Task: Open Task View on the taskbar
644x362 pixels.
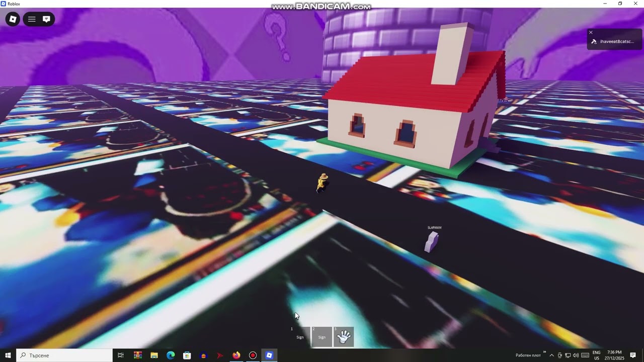Action: 121,355
